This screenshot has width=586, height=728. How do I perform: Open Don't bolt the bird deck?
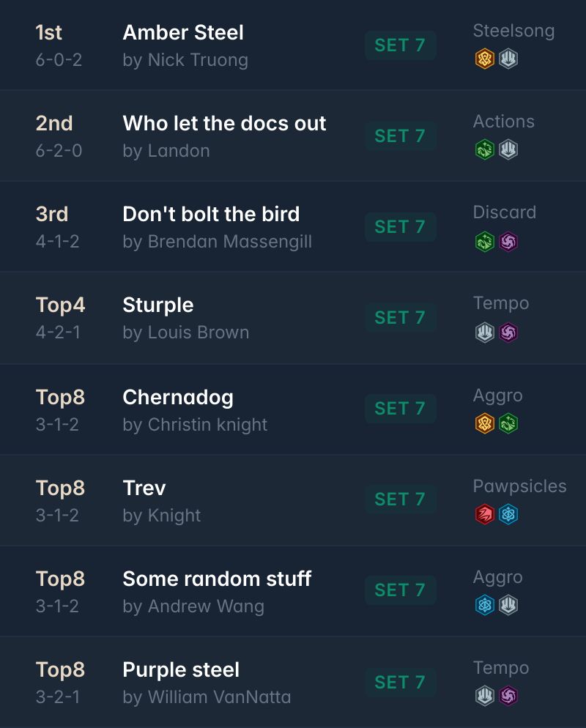(211, 214)
